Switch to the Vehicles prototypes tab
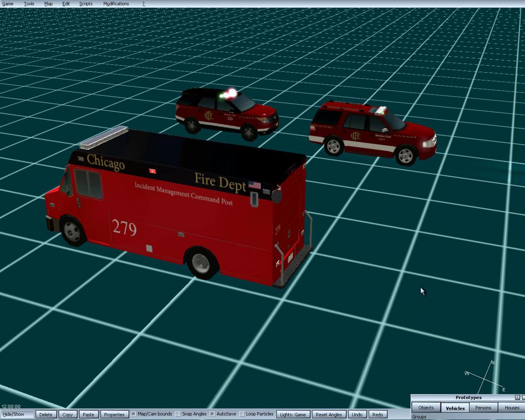The height and width of the screenshot is (420, 525). pyautogui.click(x=455, y=408)
